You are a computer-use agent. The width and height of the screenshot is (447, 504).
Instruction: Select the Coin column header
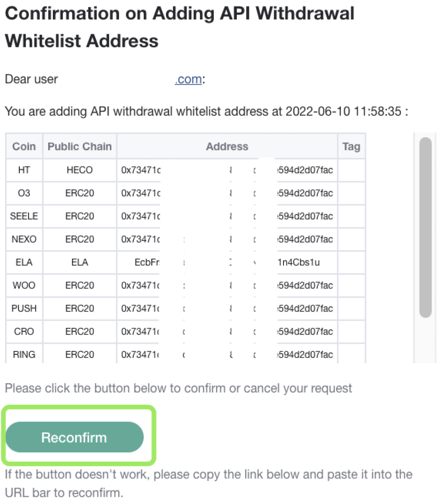pyautogui.click(x=24, y=146)
